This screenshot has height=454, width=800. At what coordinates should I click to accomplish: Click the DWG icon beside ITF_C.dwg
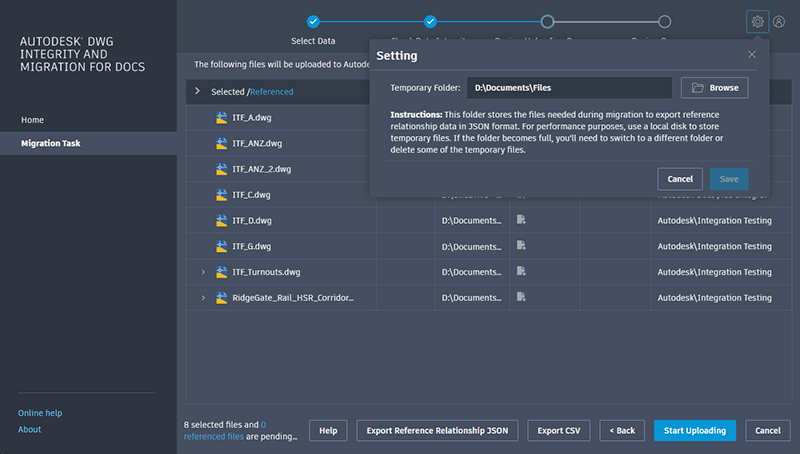pyautogui.click(x=222, y=195)
